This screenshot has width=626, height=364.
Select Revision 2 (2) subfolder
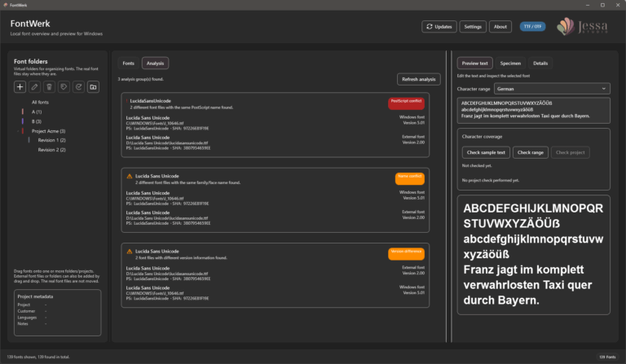pyautogui.click(x=51, y=150)
